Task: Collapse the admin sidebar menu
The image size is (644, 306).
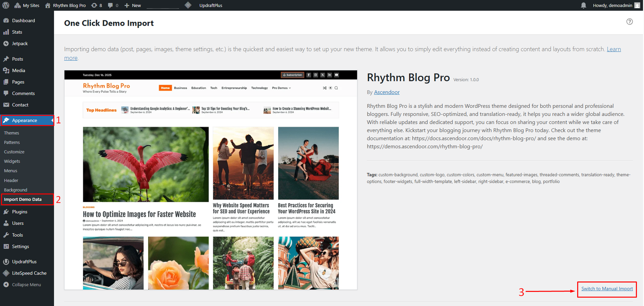Action: [26, 285]
